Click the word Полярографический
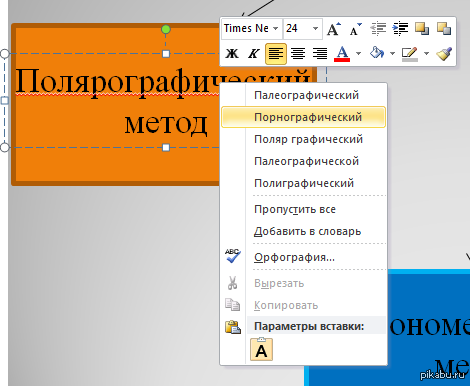Image resolution: width=470 pixels, height=386 pixels. pos(117,82)
